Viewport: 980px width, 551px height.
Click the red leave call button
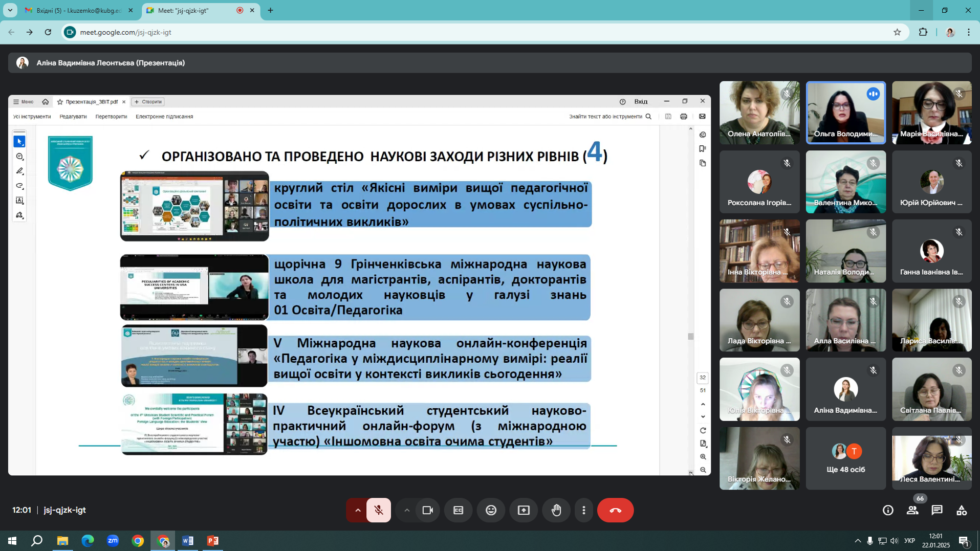click(615, 510)
